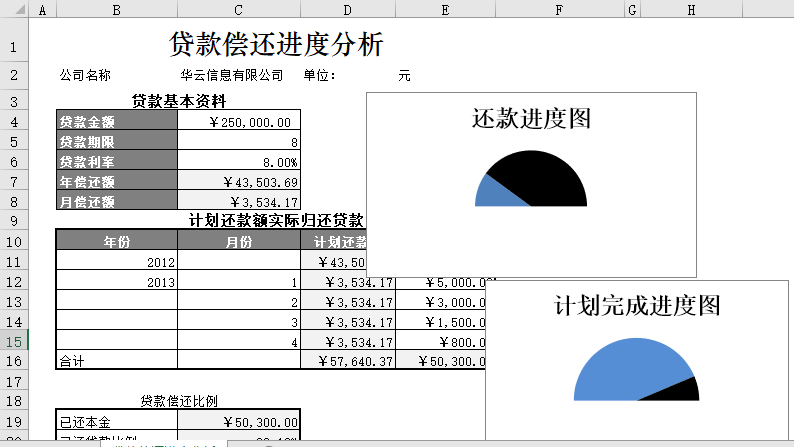Click the 计划完成进度图 chart title
This screenshot has width=794, height=447.
[637, 305]
